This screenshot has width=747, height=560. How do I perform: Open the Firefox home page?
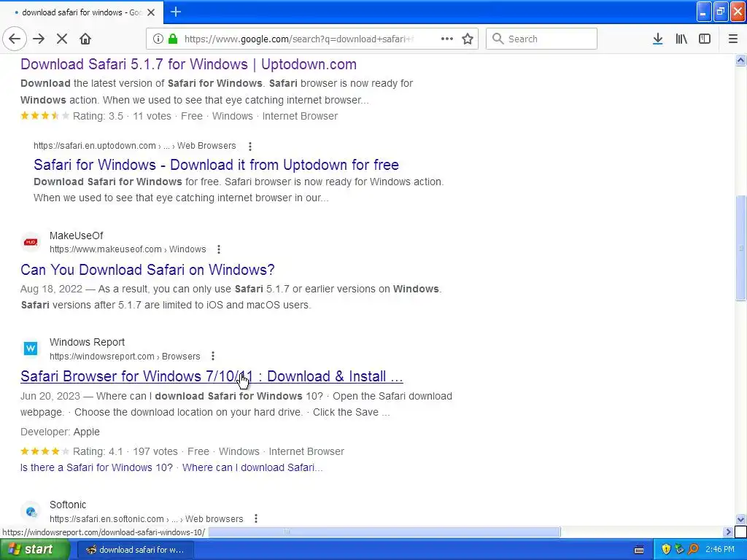point(85,39)
